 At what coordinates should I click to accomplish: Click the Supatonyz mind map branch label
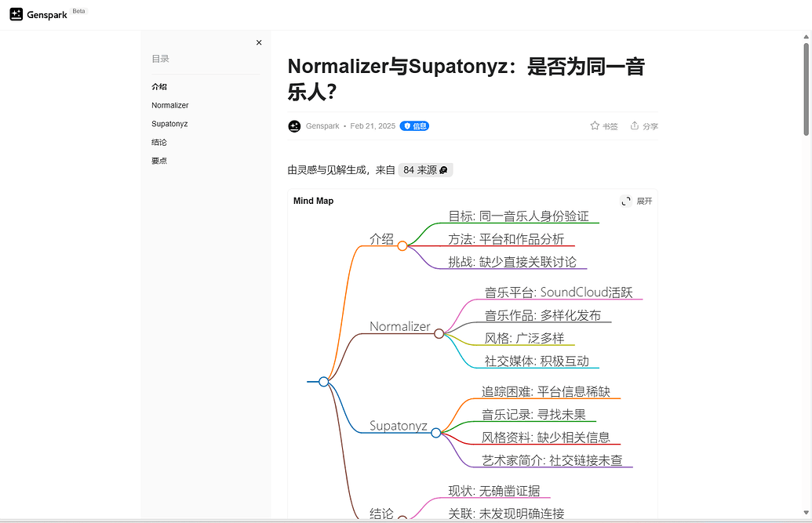pyautogui.click(x=399, y=425)
